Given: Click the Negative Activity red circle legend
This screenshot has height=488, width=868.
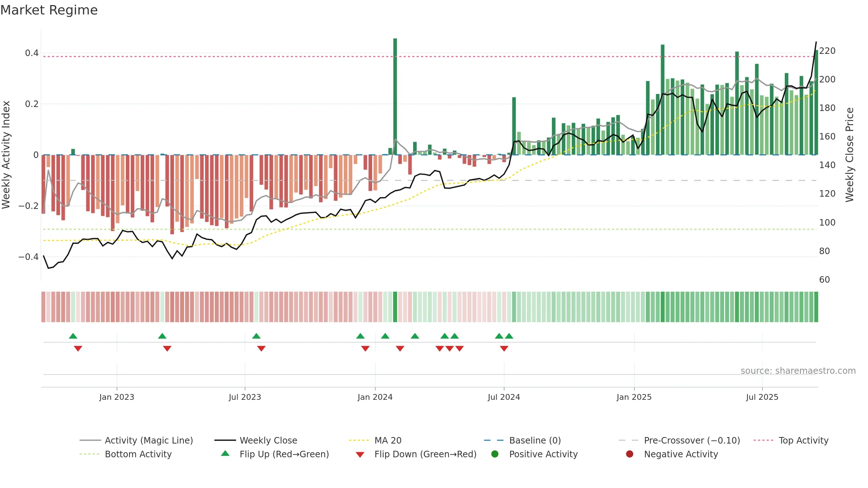Looking at the screenshot, I should [630, 454].
